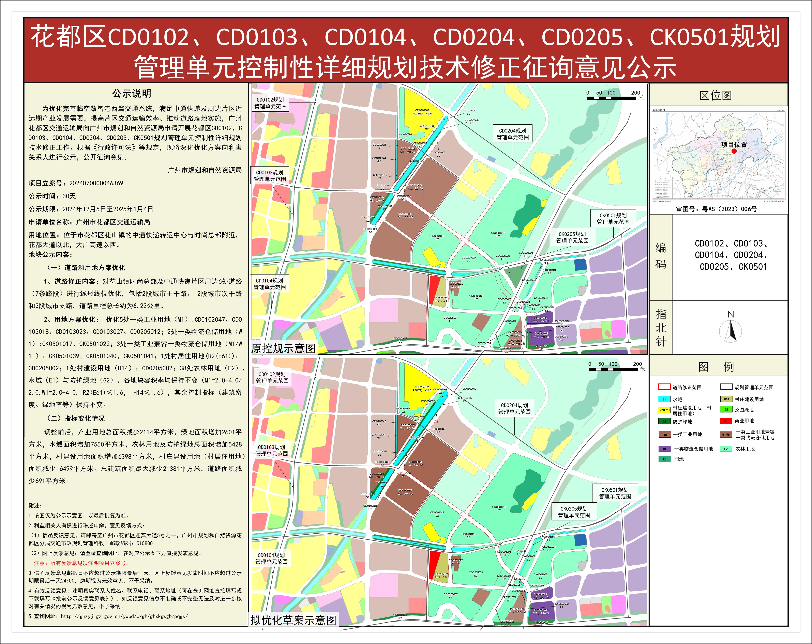
Task: Click the 项目立案号 2024070000046369 line
Action: [x=76, y=183]
